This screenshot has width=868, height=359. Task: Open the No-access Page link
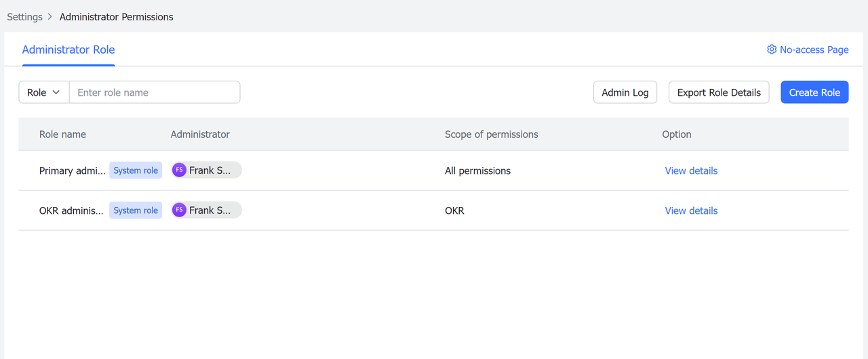[x=814, y=50]
